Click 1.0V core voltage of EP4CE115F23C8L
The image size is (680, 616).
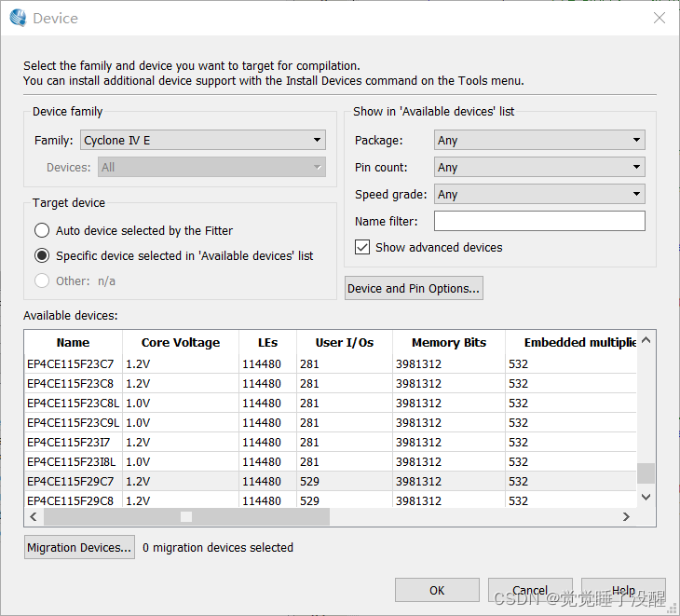point(138,403)
